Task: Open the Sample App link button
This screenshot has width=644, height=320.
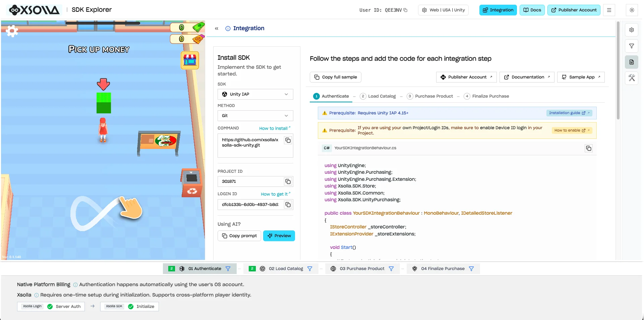Action: [581, 77]
